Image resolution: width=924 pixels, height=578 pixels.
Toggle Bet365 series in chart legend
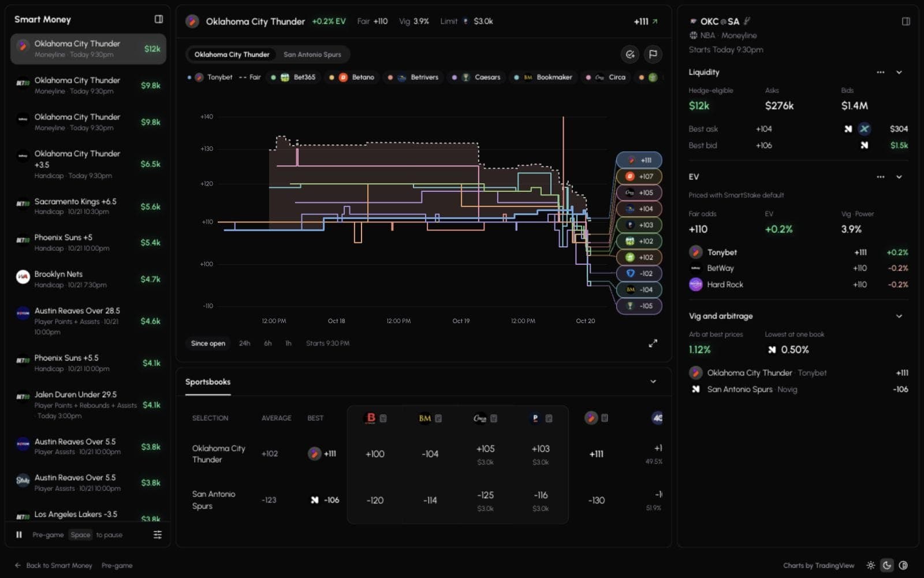tap(293, 77)
